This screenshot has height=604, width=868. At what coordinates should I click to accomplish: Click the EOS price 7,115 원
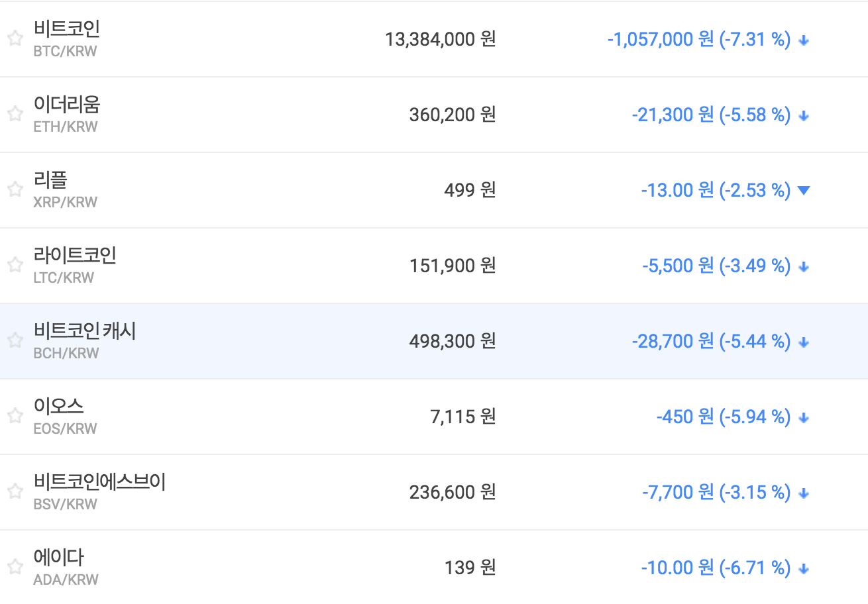coord(462,417)
